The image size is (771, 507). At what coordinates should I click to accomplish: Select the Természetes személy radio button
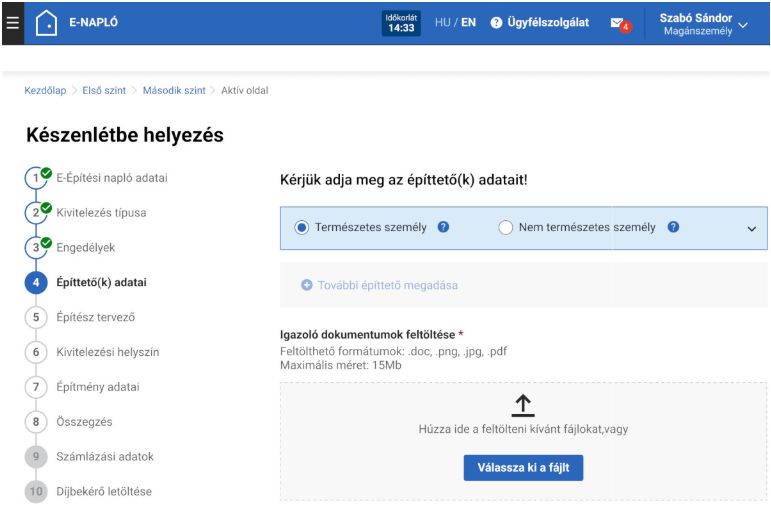pos(302,228)
